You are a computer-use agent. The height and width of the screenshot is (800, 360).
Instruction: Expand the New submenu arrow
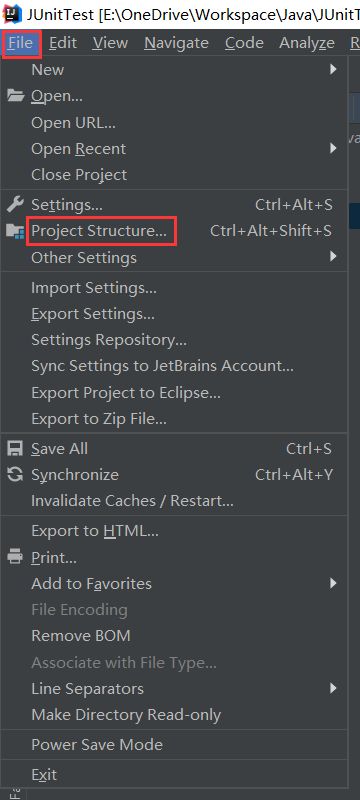pos(333,69)
